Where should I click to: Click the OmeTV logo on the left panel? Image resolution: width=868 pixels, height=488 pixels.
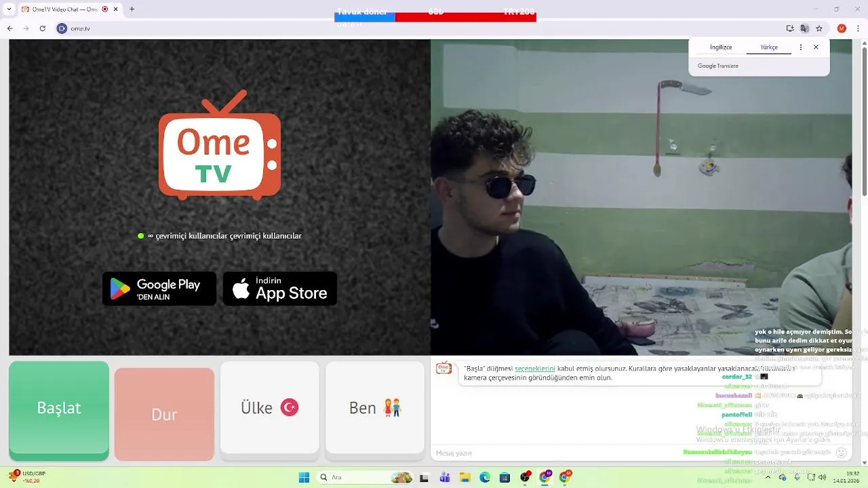point(220,145)
